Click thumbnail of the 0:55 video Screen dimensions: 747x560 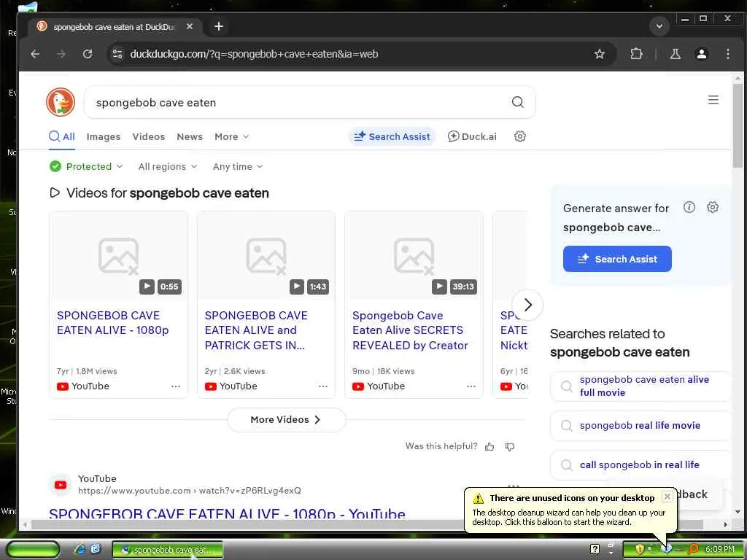(x=119, y=256)
